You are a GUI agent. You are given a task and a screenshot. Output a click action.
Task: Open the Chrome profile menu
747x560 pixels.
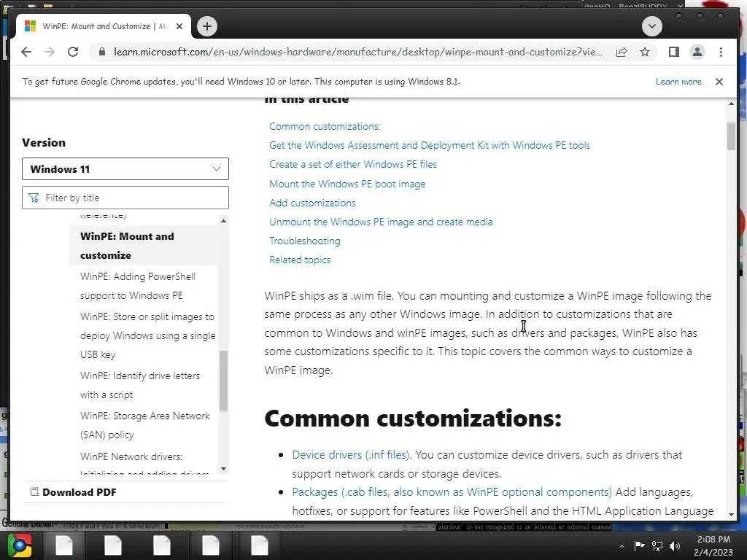pos(697,52)
